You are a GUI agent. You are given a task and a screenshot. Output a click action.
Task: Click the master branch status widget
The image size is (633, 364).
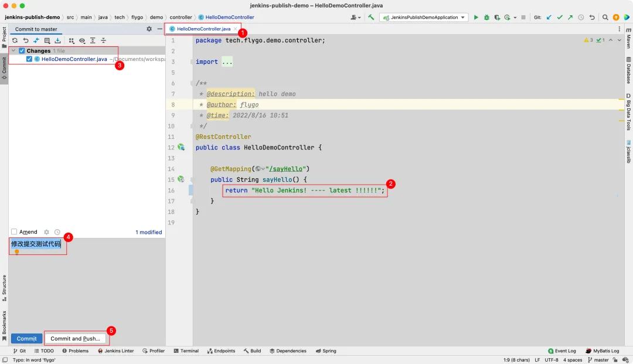coord(598,359)
